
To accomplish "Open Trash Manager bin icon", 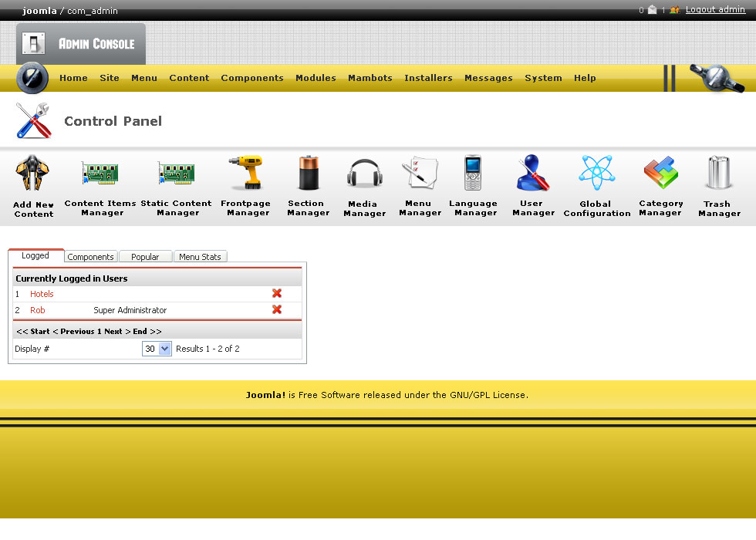I will (x=719, y=172).
